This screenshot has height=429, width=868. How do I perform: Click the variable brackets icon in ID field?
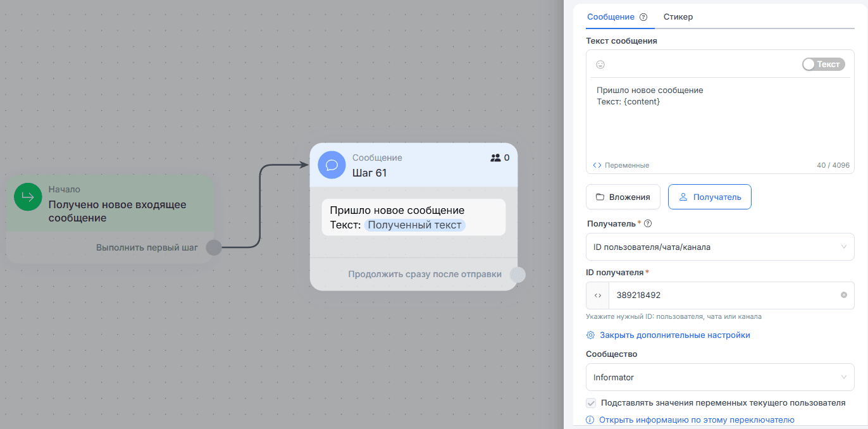(x=598, y=295)
